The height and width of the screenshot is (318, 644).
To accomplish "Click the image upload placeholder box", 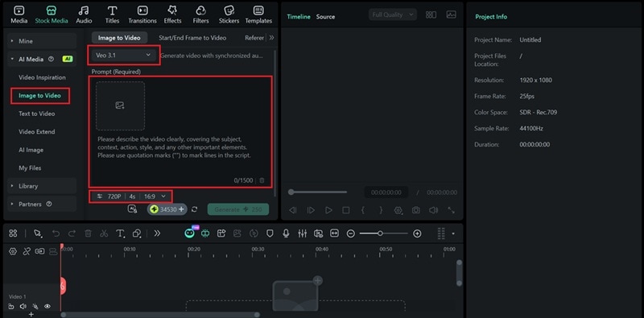I will tap(120, 105).
